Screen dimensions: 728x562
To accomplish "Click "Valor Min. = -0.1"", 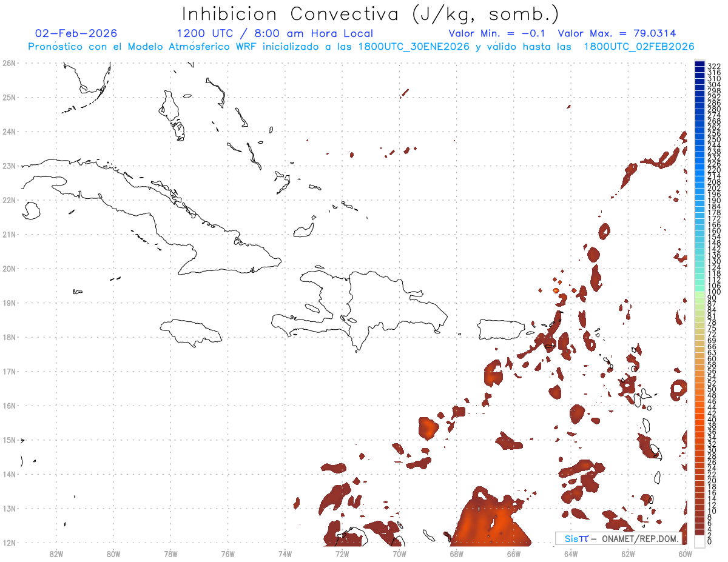I will pos(497,33).
